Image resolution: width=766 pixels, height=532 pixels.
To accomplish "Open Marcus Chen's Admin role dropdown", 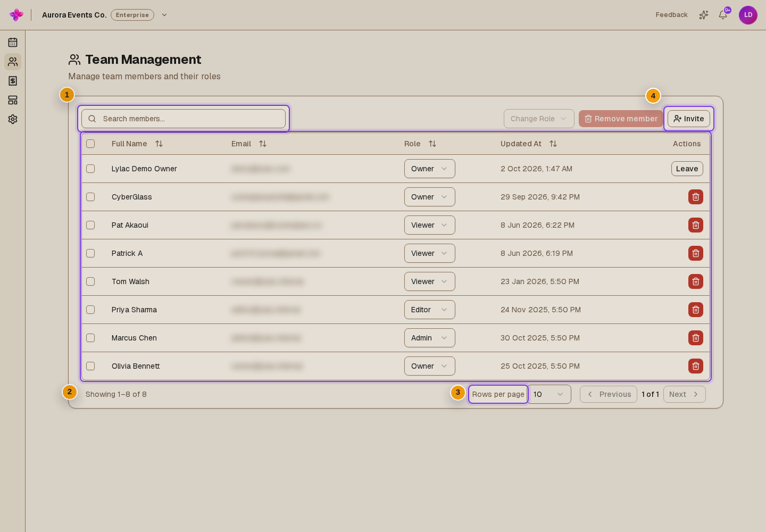I will [x=429, y=338].
